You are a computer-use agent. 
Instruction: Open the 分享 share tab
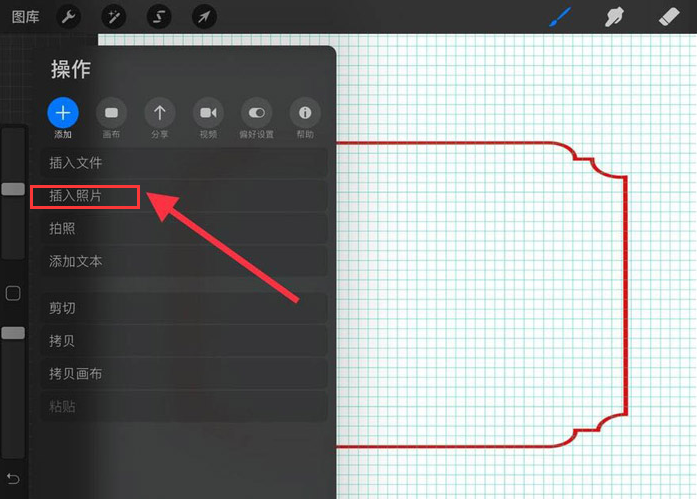pos(160,118)
